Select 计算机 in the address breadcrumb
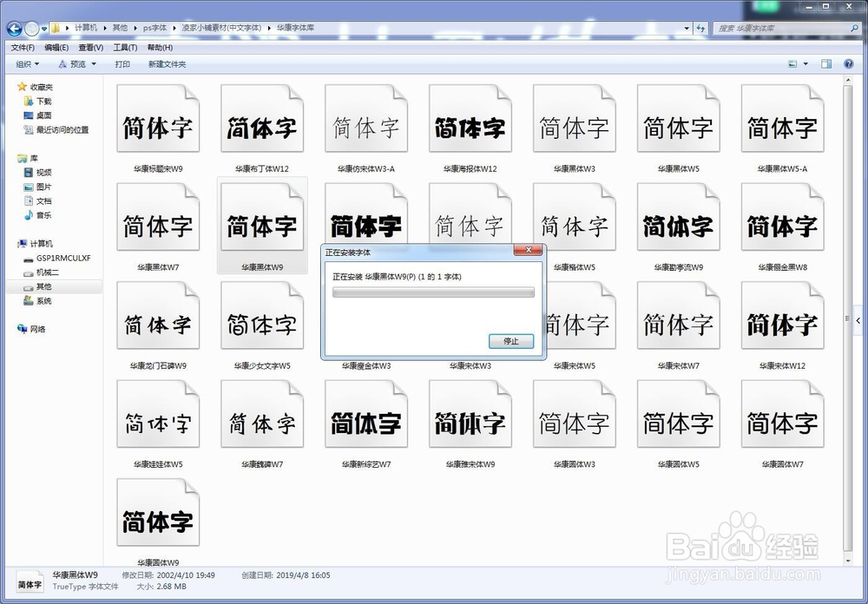This screenshot has width=868, height=604. point(86,28)
